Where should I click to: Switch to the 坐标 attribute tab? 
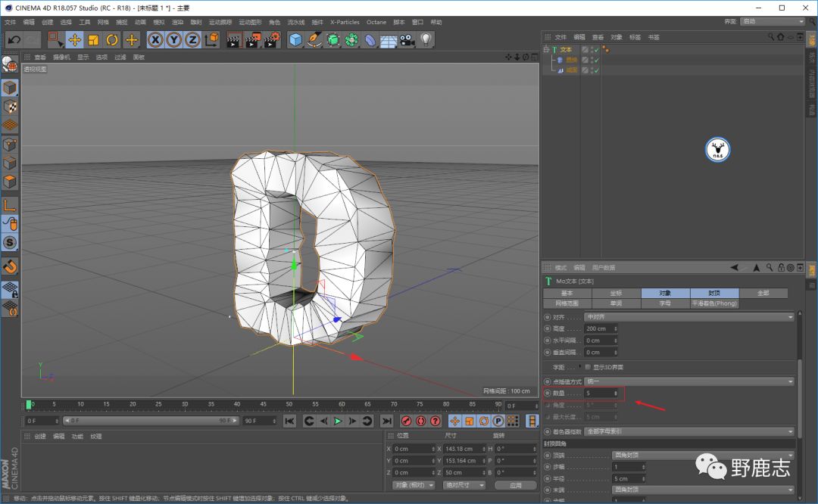pos(616,294)
